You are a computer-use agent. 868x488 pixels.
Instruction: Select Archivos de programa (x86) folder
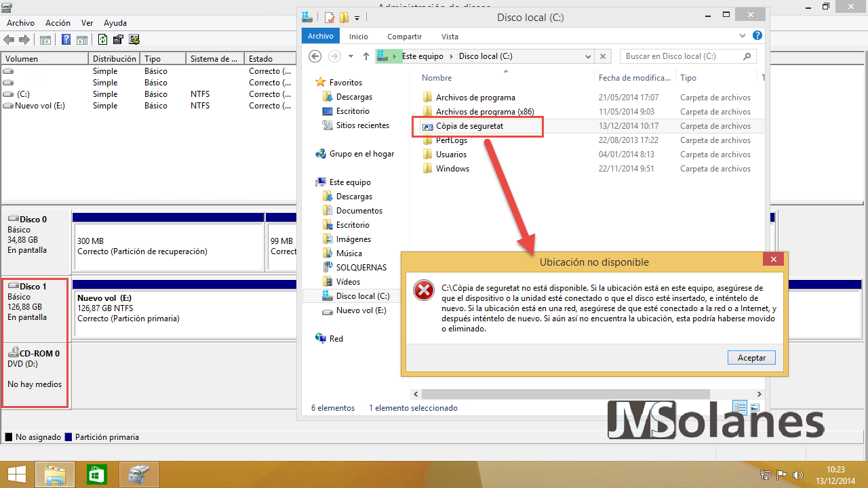(485, 112)
